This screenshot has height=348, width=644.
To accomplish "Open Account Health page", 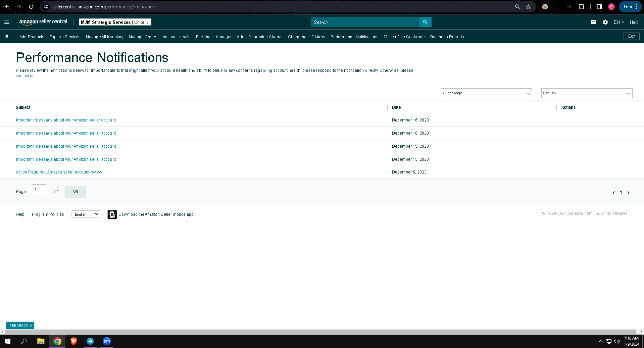I will pyautogui.click(x=177, y=37).
